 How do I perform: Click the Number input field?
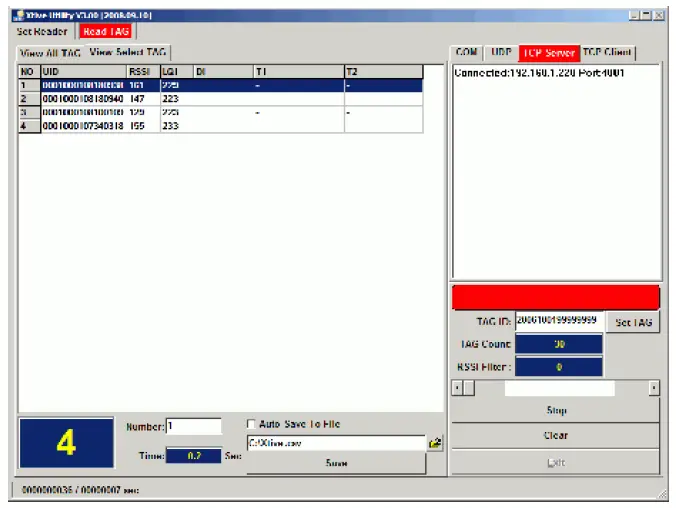click(x=194, y=426)
